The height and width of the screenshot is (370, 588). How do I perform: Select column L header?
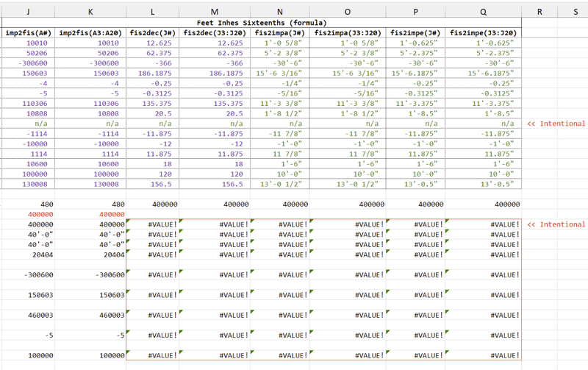152,13
